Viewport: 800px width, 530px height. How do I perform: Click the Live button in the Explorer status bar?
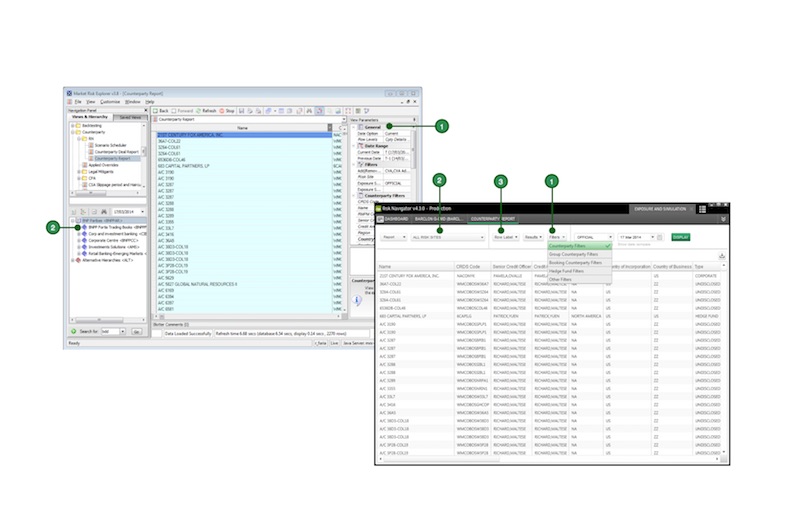pyautogui.click(x=334, y=343)
